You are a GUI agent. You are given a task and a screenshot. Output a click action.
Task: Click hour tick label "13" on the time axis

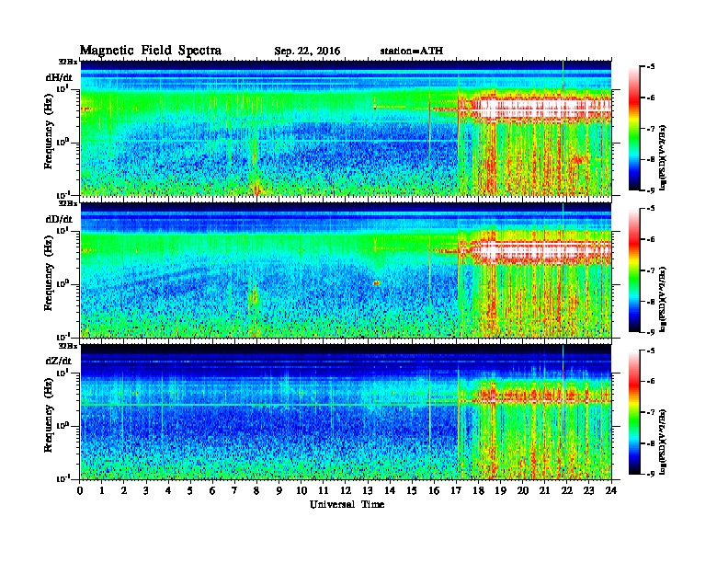click(x=368, y=490)
